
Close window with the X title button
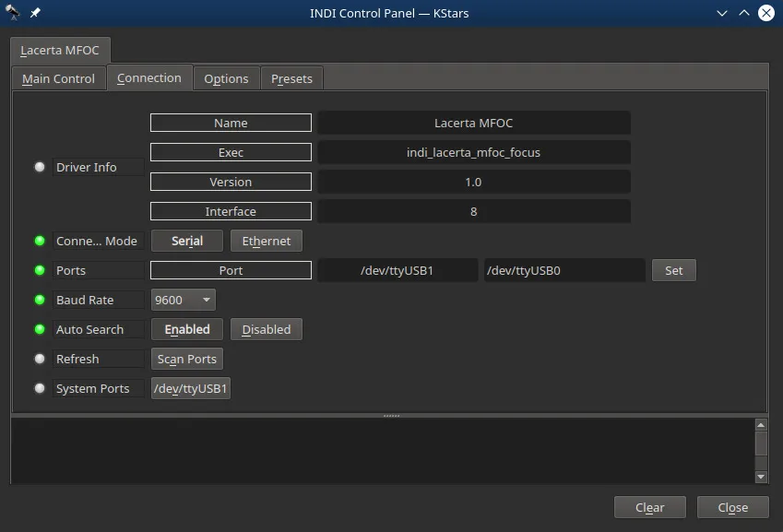(766, 13)
